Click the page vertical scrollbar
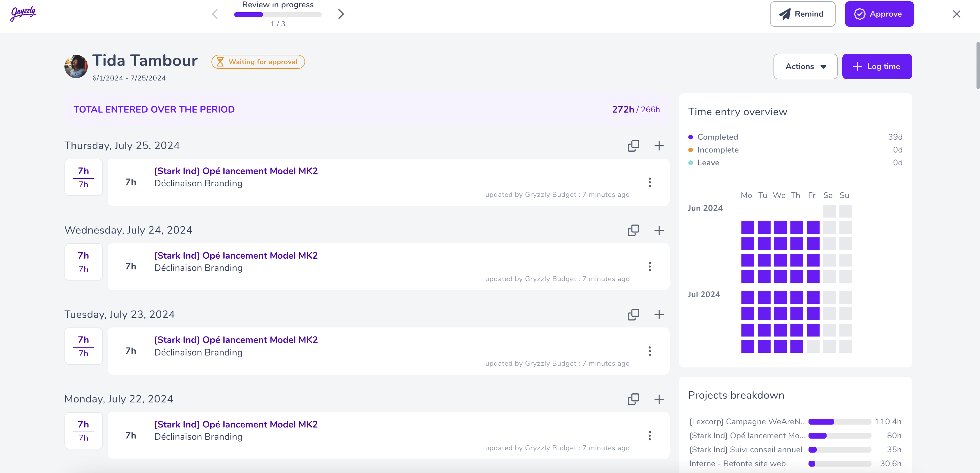Screen dimensions: 980x473 point(977,65)
